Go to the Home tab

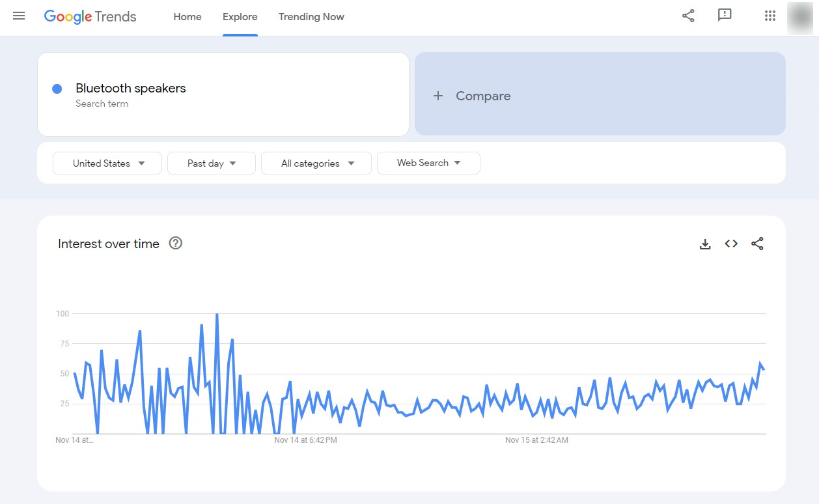tap(187, 17)
